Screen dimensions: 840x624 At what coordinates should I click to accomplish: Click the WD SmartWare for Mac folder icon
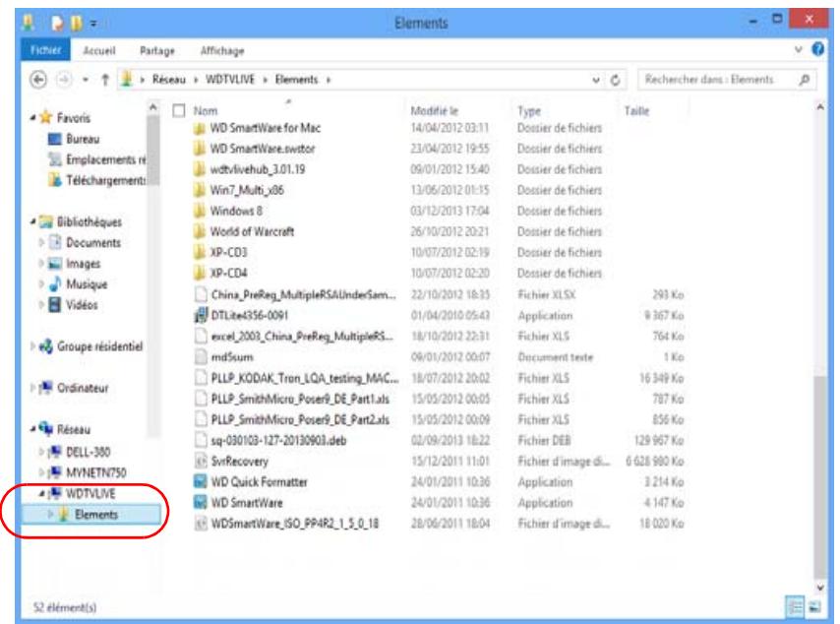coord(200,128)
